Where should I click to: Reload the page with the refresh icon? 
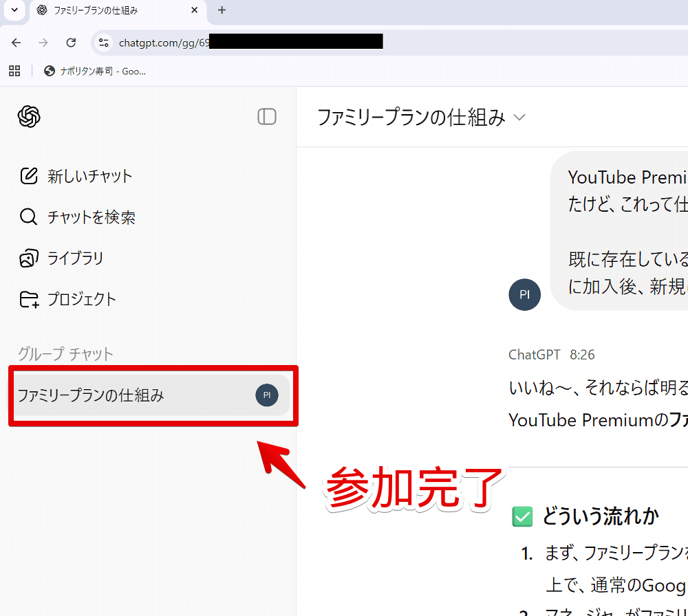71,42
